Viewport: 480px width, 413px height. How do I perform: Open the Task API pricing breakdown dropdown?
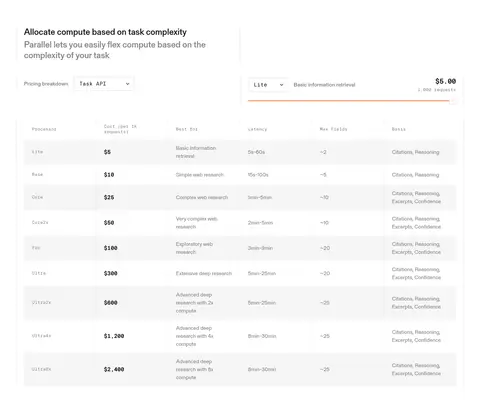pyautogui.click(x=104, y=84)
